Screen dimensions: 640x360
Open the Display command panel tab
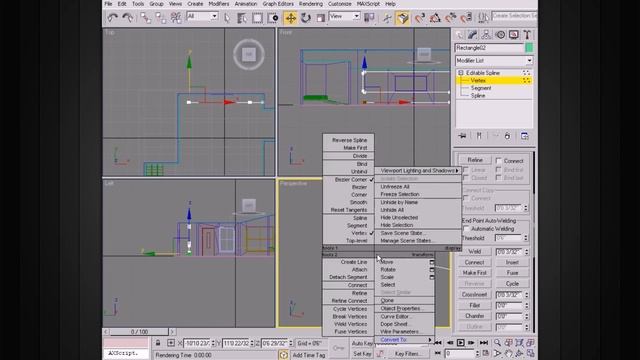pos(513,35)
